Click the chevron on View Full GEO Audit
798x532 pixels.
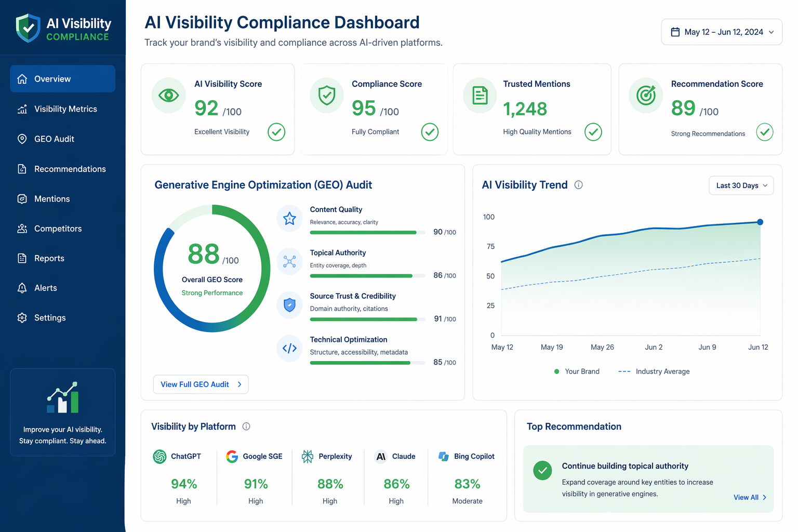coord(240,384)
